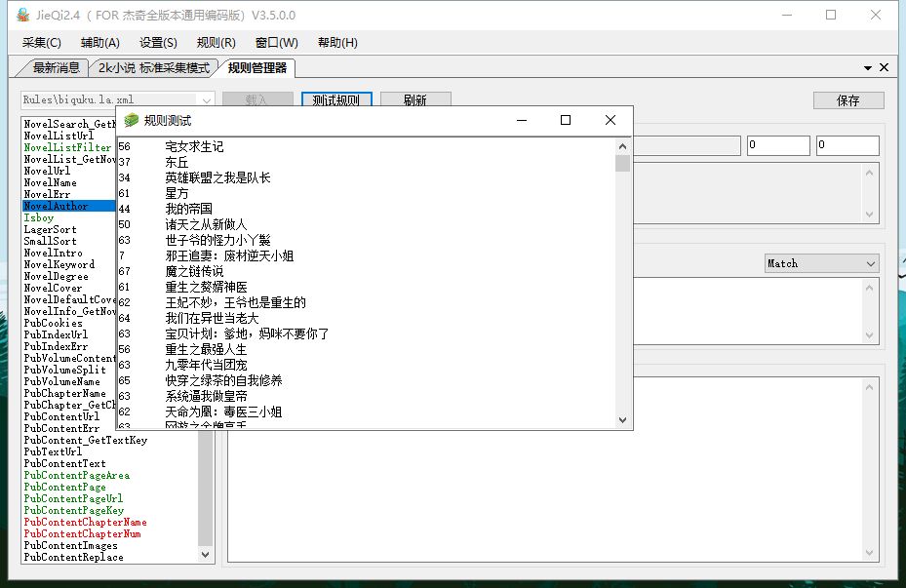
Task: Select PubIndexUrl rule
Action: [x=56, y=334]
